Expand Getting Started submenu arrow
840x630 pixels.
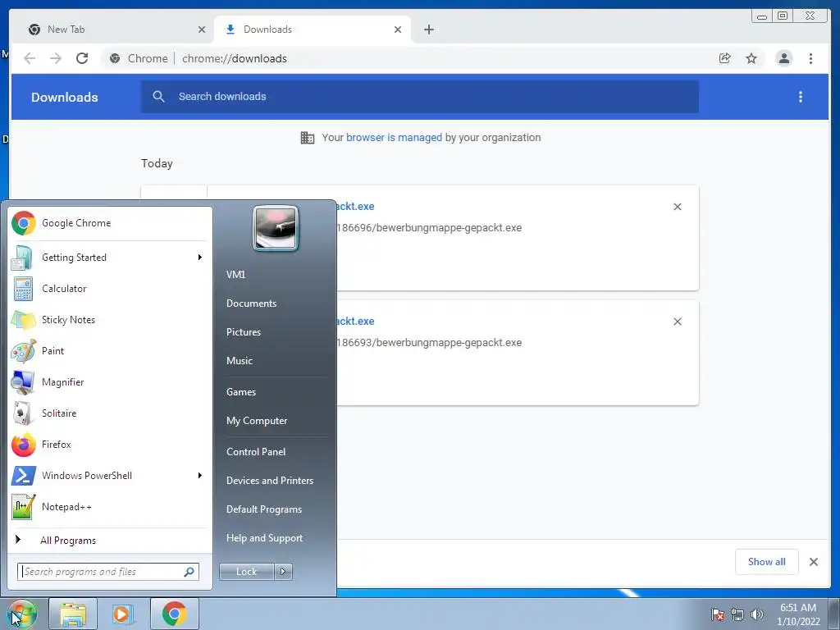pos(200,257)
